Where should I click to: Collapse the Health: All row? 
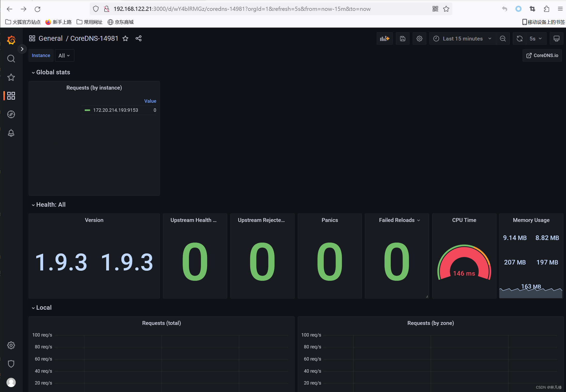click(49, 205)
